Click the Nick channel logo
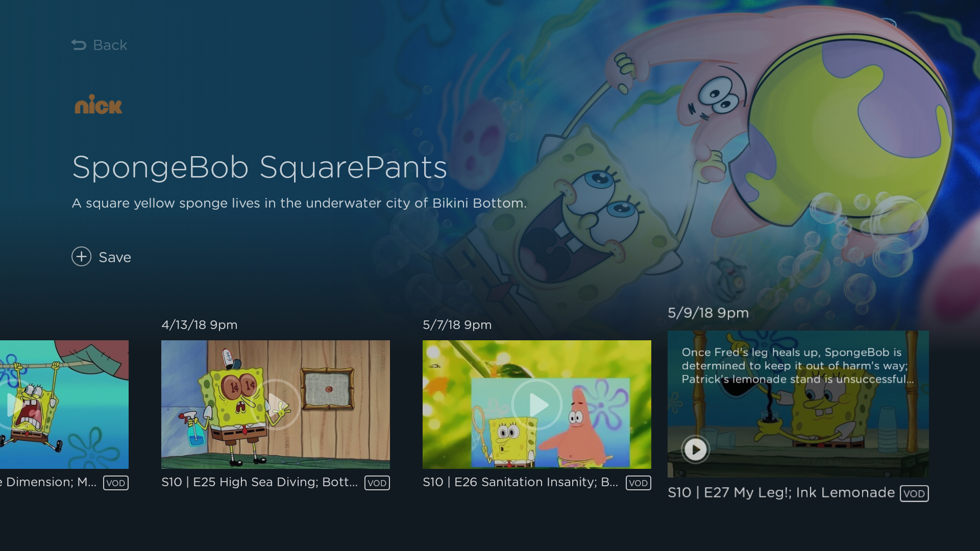The height and width of the screenshot is (551, 980). pyautogui.click(x=99, y=104)
